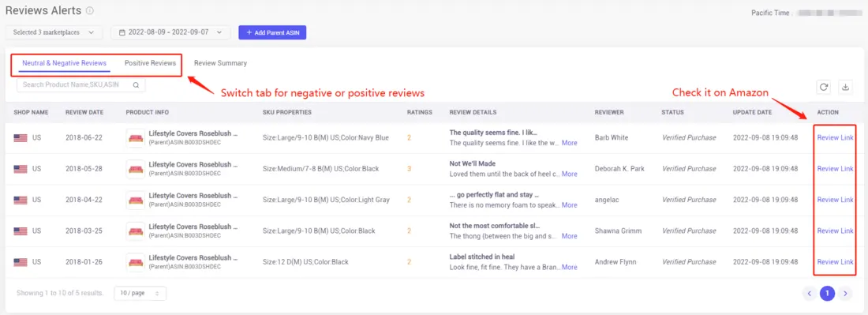The width and height of the screenshot is (868, 315).
Task: Go to next page arrow
Action: pyautogui.click(x=845, y=294)
